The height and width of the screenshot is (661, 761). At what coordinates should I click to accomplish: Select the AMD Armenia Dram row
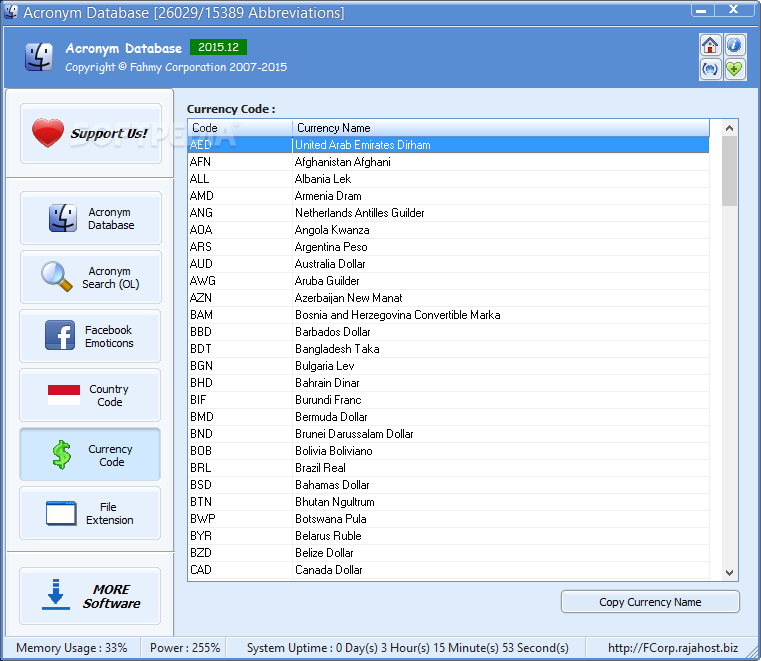coord(448,196)
